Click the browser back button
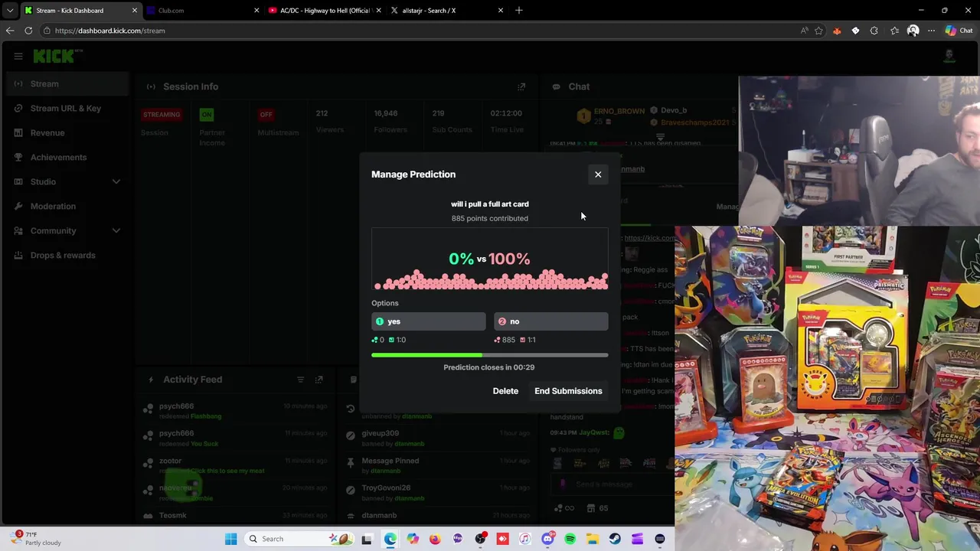Image resolution: width=980 pixels, height=551 pixels. click(10, 31)
